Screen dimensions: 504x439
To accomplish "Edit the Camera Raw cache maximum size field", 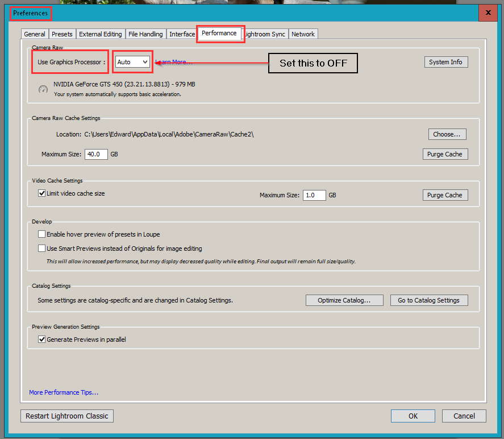I will 95,154.
